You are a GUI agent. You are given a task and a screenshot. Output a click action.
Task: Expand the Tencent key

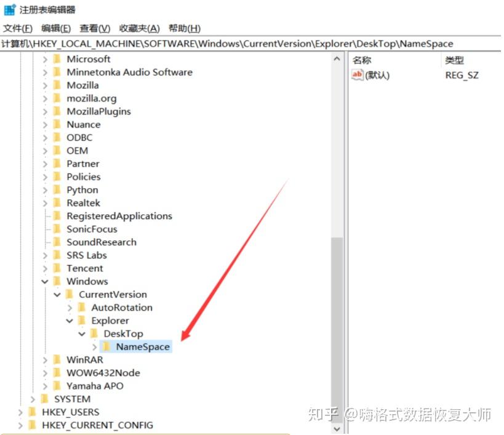[x=45, y=269]
